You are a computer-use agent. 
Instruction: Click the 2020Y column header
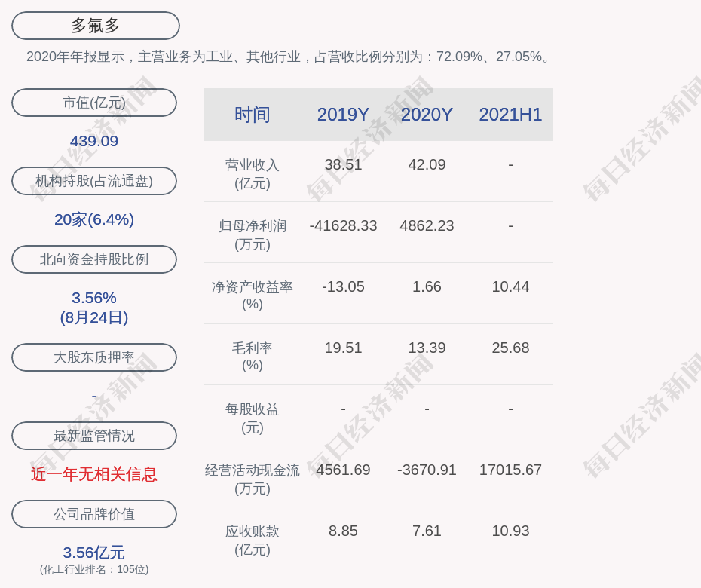[x=427, y=115]
